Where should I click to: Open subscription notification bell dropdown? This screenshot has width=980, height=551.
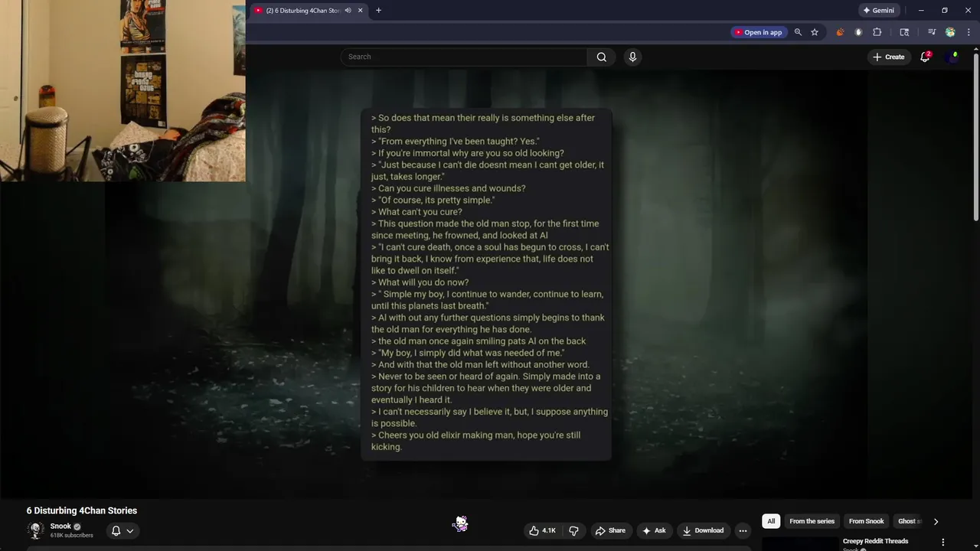(x=122, y=530)
